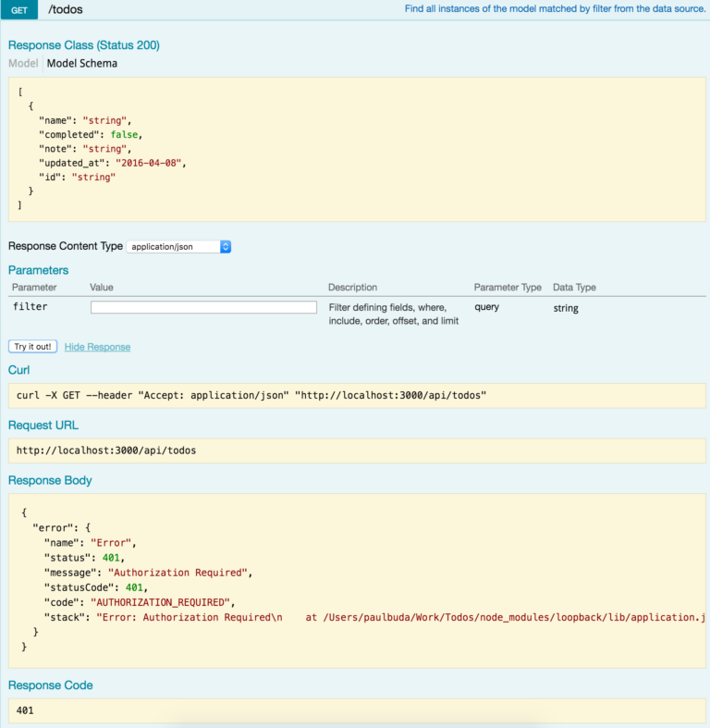Image resolution: width=710 pixels, height=728 pixels.
Task: Click the Parameter Type column header
Action: (508, 288)
